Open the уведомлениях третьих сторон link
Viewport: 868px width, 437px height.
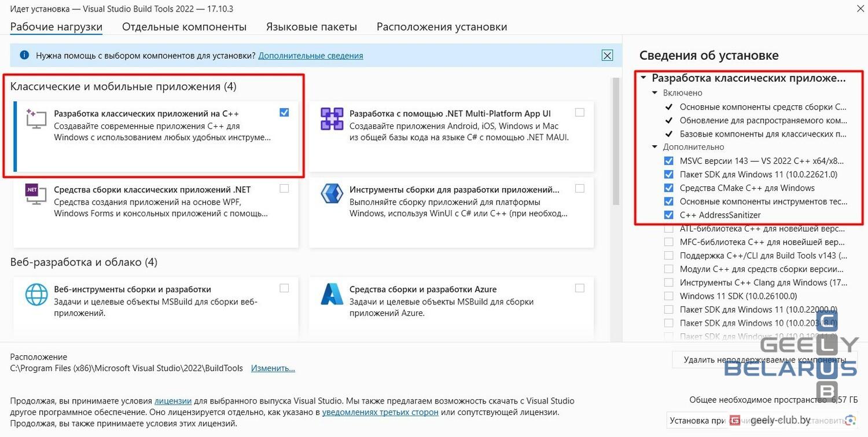coord(380,412)
